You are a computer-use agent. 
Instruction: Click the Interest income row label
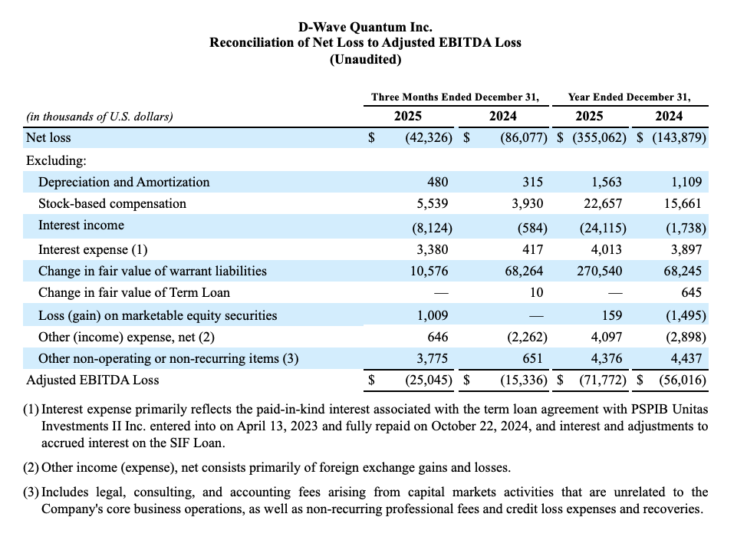click(81, 226)
